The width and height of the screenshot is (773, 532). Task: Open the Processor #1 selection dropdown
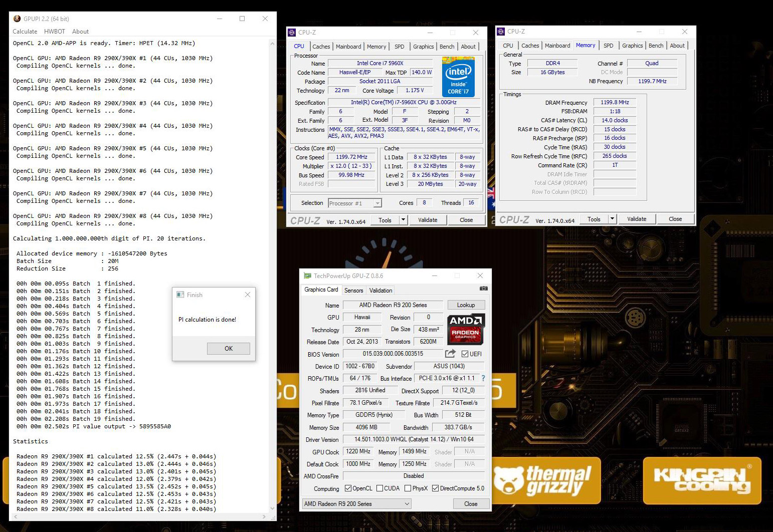[355, 203]
